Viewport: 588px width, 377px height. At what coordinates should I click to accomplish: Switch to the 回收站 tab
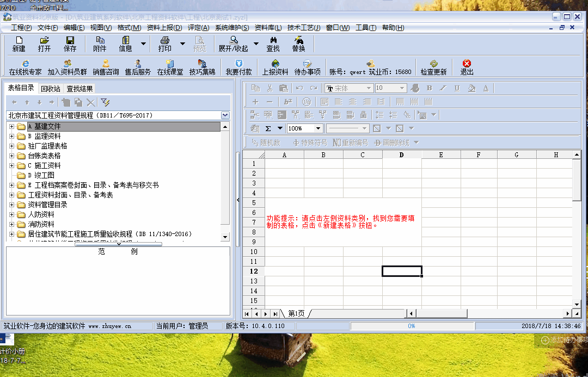point(50,89)
